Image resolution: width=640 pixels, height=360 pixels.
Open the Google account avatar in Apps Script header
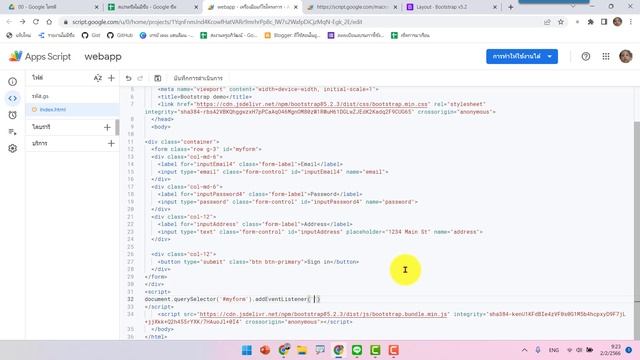pos(625,57)
